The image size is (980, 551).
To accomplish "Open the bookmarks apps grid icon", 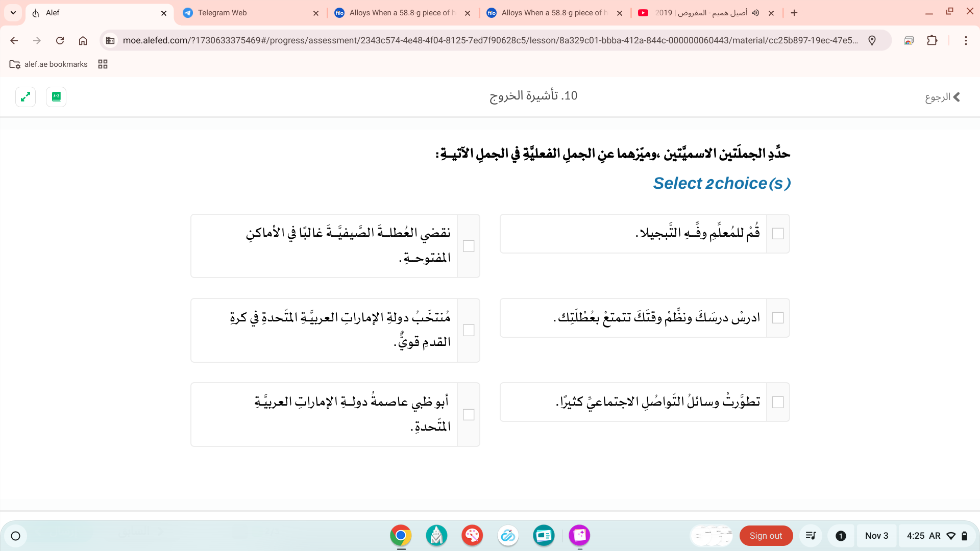I will pyautogui.click(x=103, y=64).
